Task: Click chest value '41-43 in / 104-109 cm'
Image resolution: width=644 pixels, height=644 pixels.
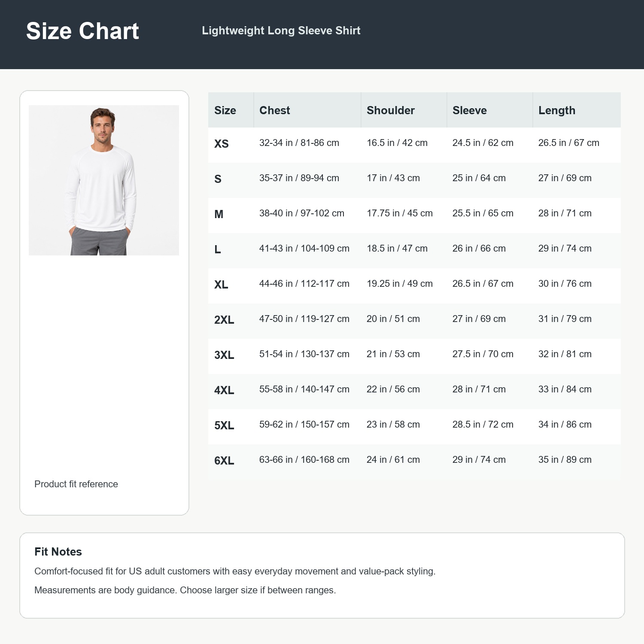Action: tap(304, 249)
